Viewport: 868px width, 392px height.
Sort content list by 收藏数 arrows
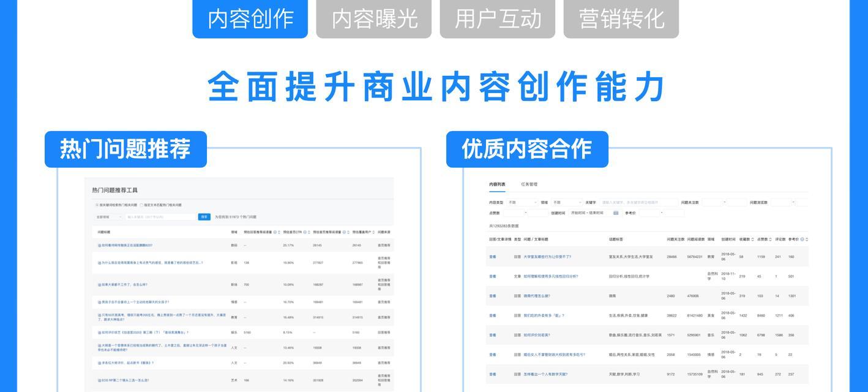coord(753,239)
